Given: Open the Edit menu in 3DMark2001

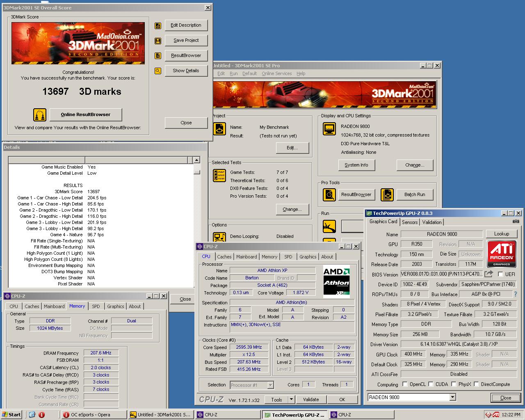Looking at the screenshot, I should coord(221,73).
